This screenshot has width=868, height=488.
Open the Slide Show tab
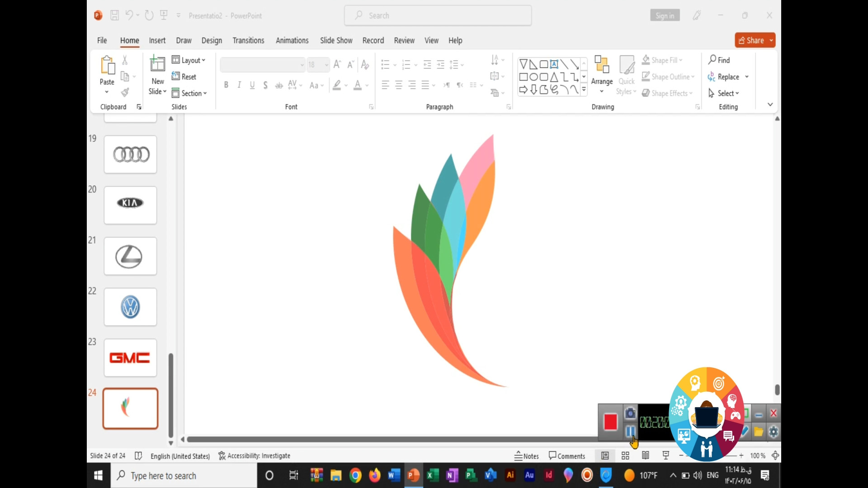336,40
